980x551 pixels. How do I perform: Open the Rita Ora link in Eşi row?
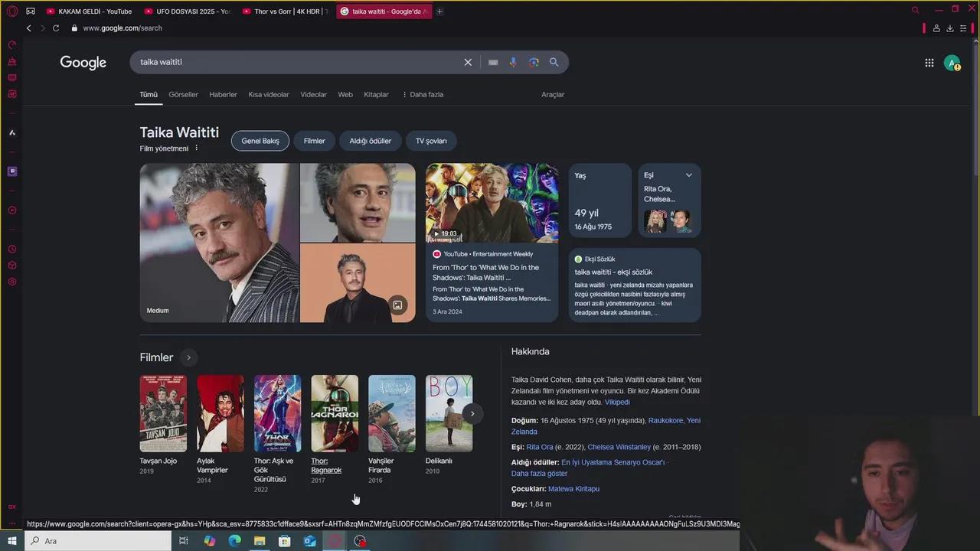(x=540, y=447)
